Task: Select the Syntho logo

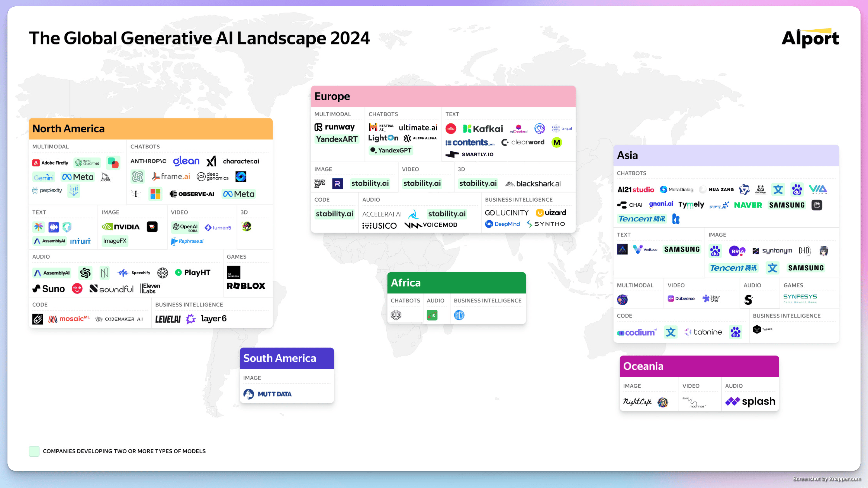Action: [x=546, y=224]
